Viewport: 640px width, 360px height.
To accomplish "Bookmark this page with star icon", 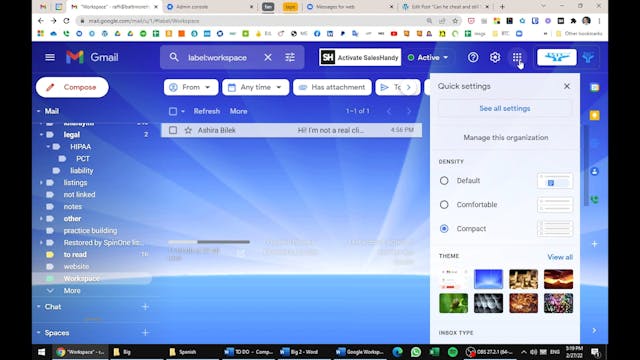I will pos(455,21).
